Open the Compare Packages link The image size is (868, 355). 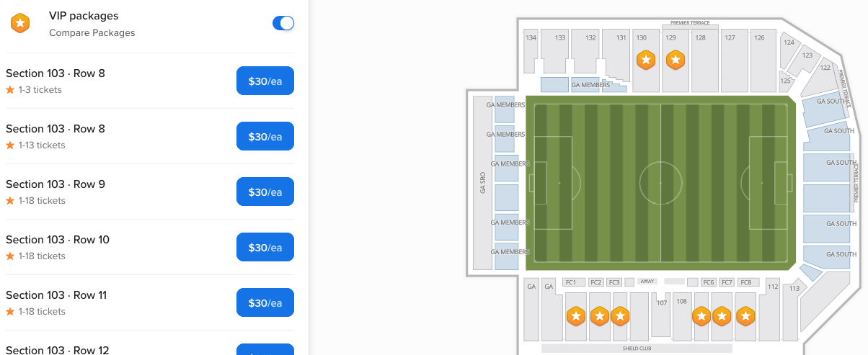(x=92, y=33)
